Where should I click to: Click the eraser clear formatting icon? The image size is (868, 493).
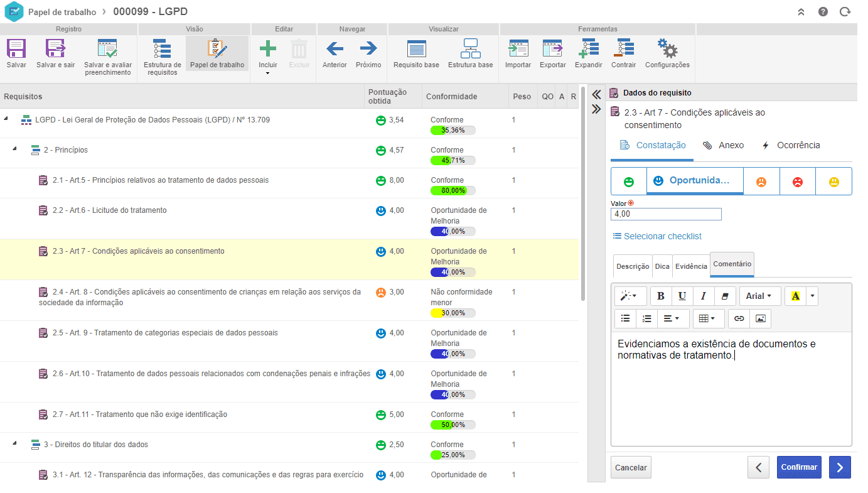point(725,296)
